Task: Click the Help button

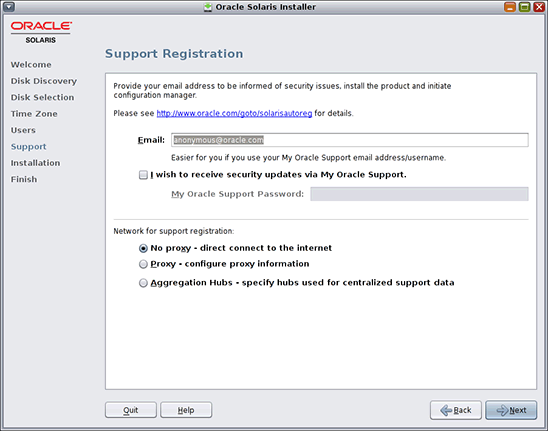Action: coord(186,410)
